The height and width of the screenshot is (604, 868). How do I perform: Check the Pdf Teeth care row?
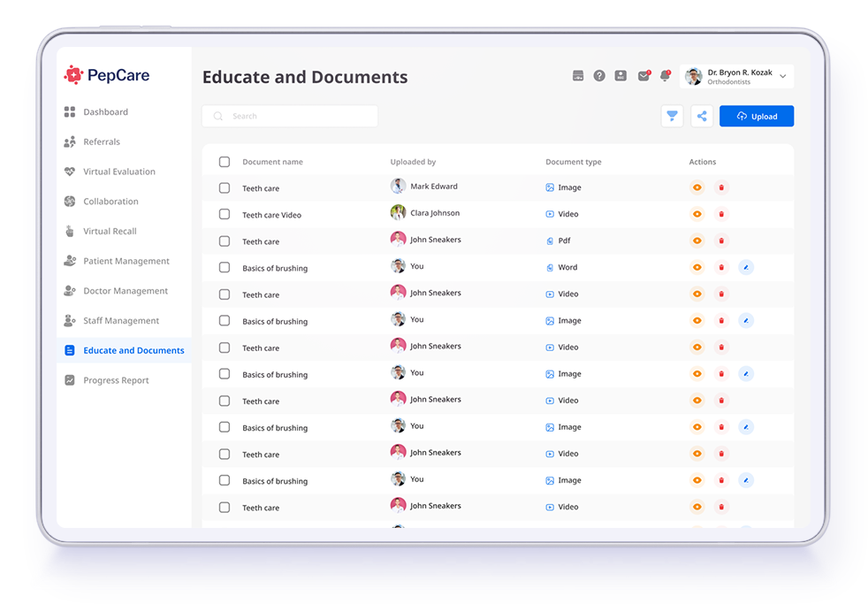pyautogui.click(x=225, y=241)
